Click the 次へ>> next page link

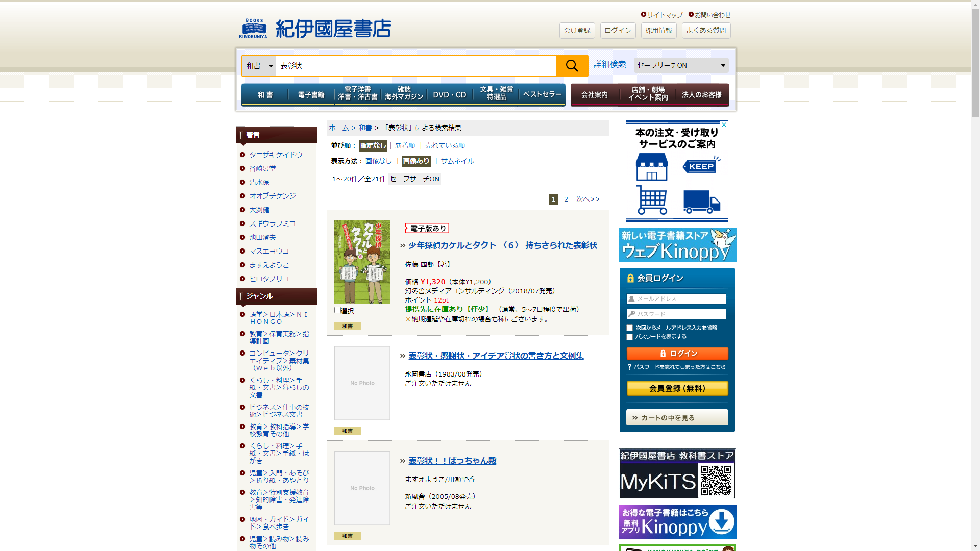pos(588,199)
